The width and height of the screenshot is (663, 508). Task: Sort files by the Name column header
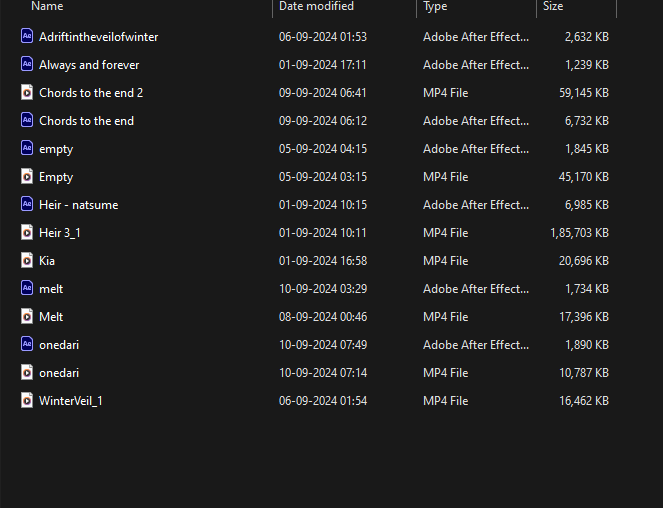click(47, 6)
